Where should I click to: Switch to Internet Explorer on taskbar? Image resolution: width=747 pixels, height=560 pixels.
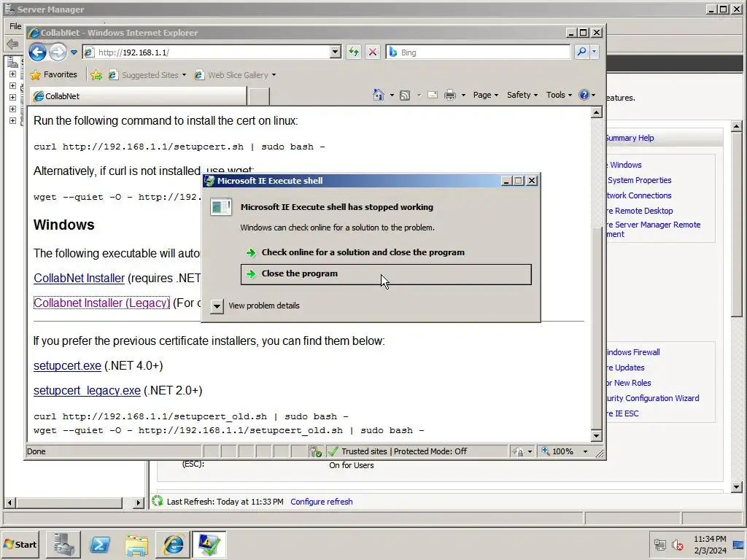[174, 544]
